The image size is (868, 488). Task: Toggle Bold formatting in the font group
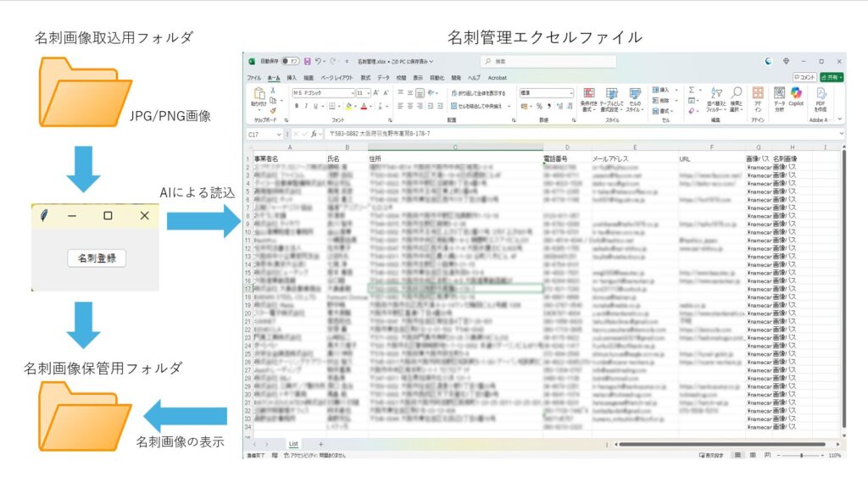(297, 106)
